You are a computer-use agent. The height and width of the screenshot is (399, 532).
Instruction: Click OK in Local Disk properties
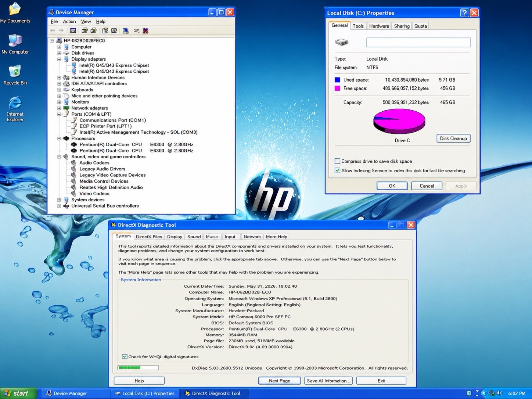coord(392,186)
